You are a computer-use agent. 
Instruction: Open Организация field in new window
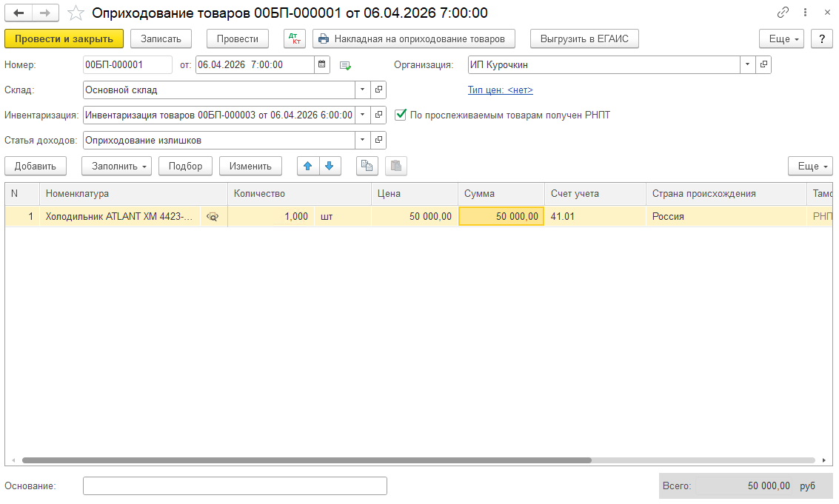tap(763, 64)
